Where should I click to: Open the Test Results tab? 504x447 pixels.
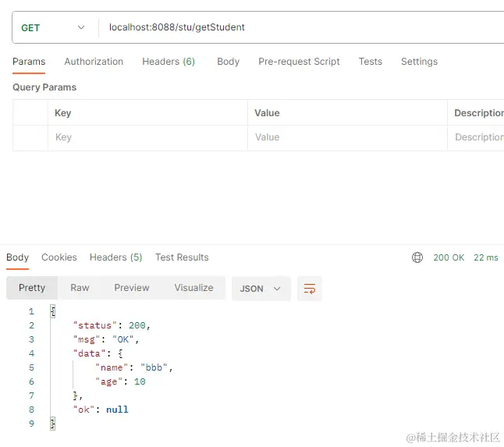182,257
